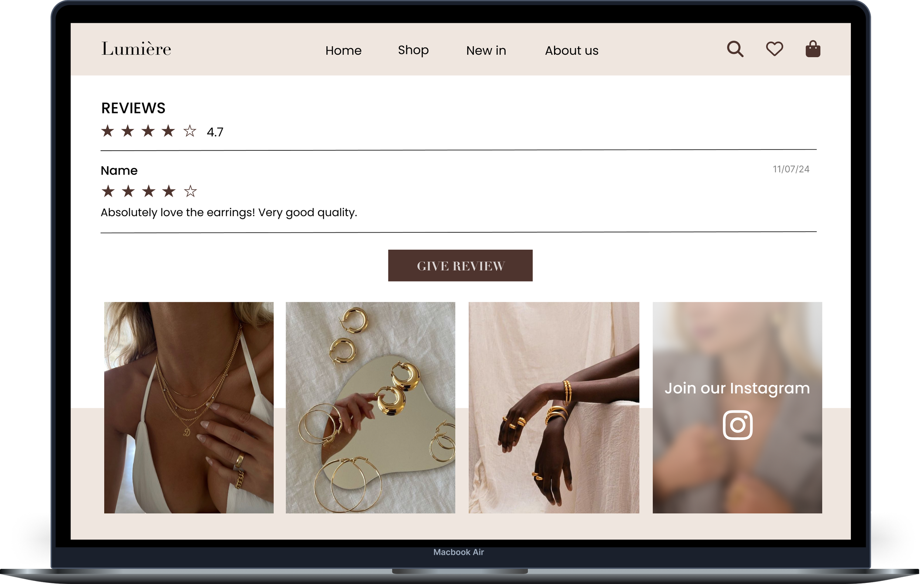This screenshot has height=584, width=924.
Task: Open the shopping bag icon
Action: click(x=813, y=49)
